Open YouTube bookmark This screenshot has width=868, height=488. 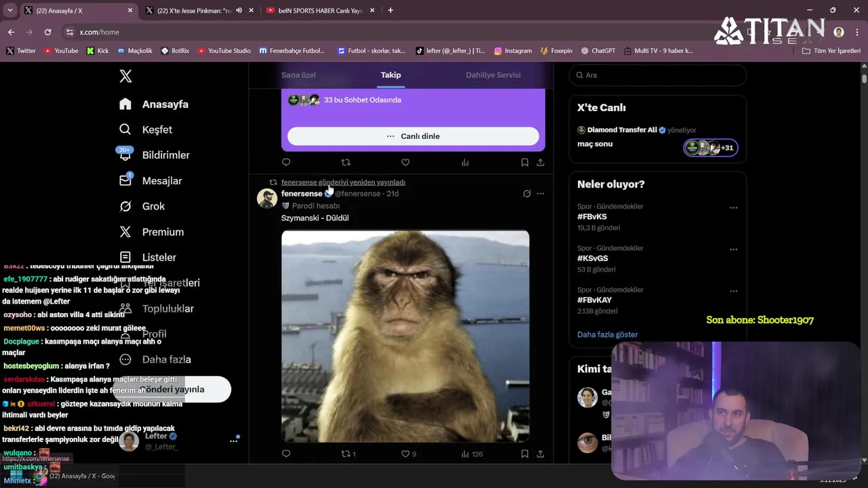61,51
